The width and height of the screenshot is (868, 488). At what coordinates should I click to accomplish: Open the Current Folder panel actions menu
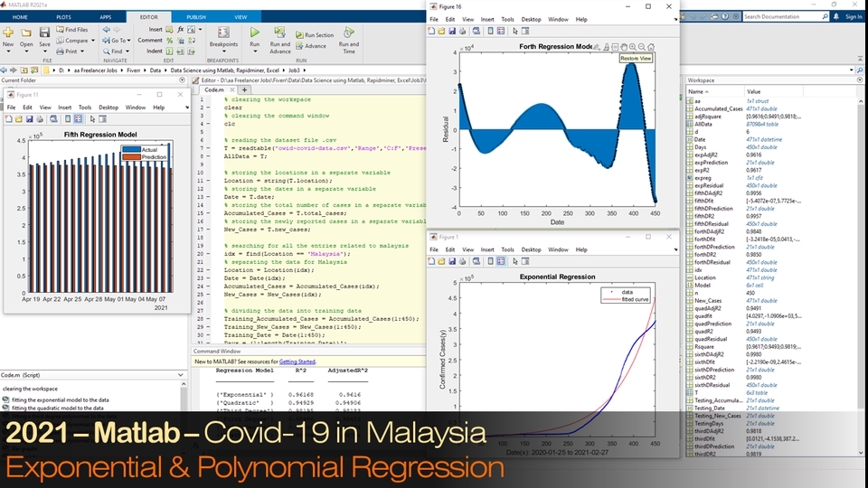tap(182, 80)
